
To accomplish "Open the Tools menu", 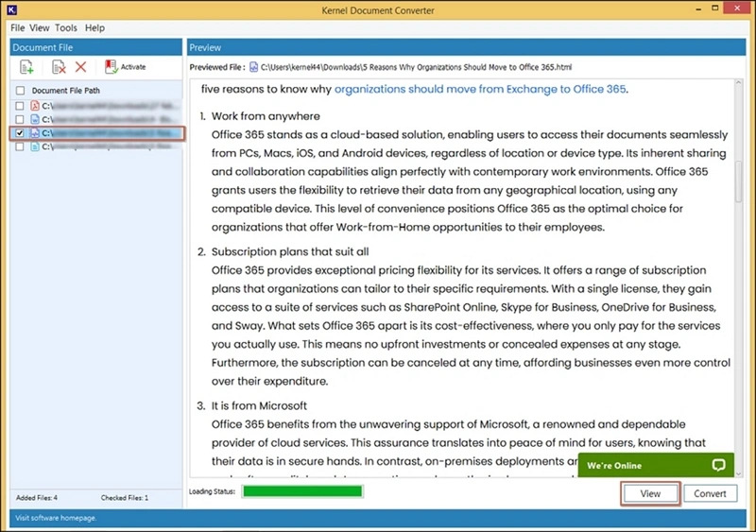I will click(x=66, y=28).
